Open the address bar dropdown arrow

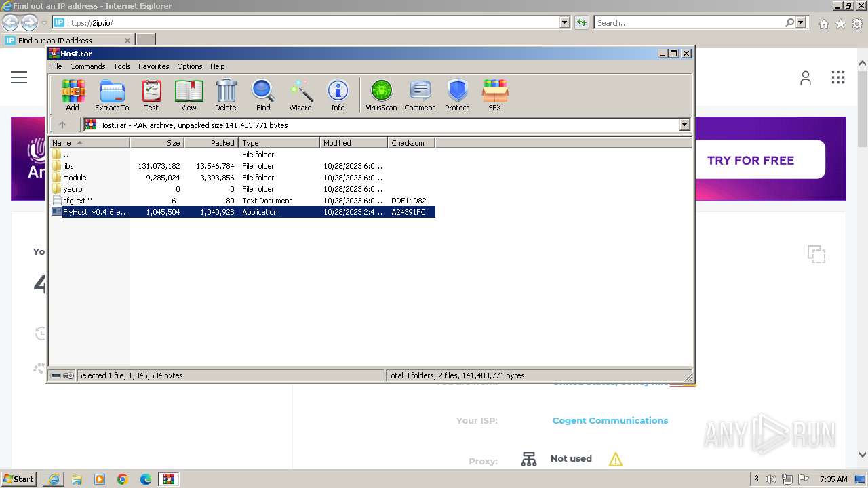pos(565,23)
